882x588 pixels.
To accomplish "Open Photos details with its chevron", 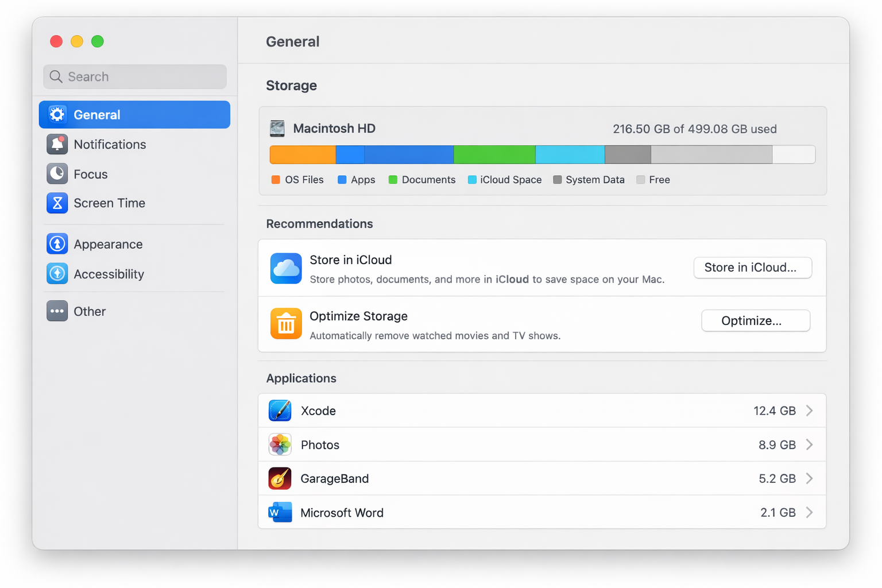I will pyautogui.click(x=810, y=444).
